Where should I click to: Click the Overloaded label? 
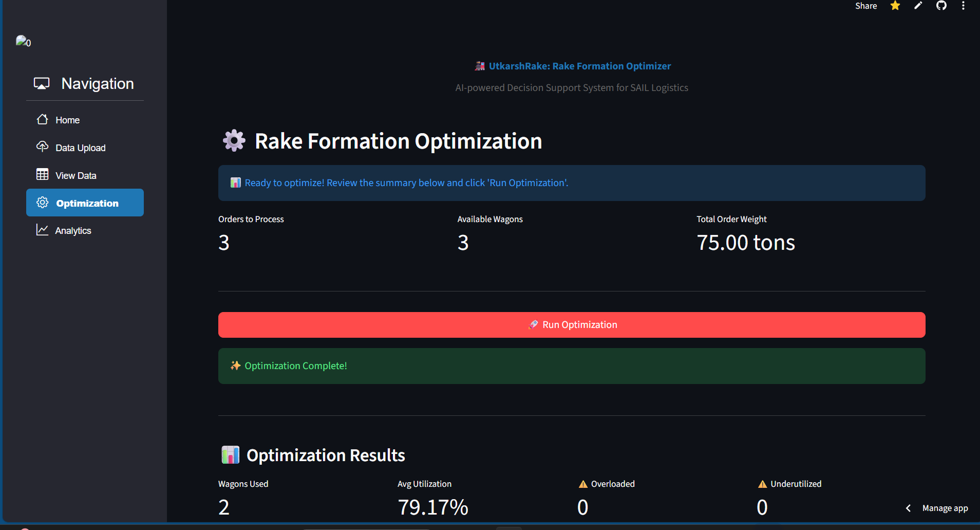613,484
